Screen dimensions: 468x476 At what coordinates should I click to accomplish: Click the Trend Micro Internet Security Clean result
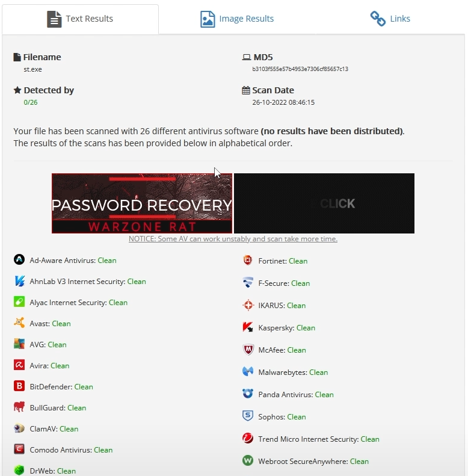370,439
